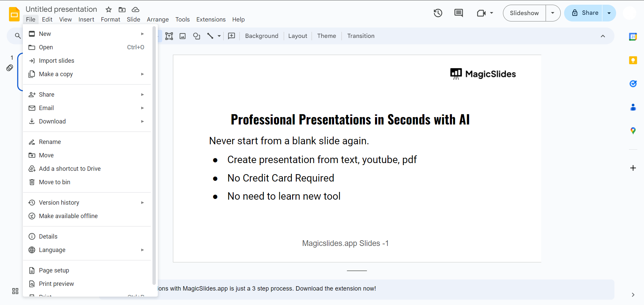Open the Slide menu
This screenshot has height=305, width=644.
(133, 19)
